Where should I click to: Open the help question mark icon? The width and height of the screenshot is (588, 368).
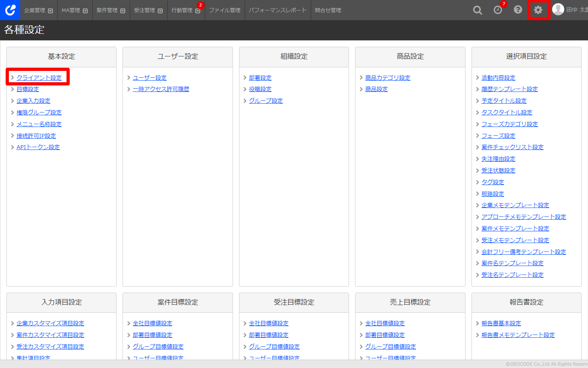coord(518,10)
